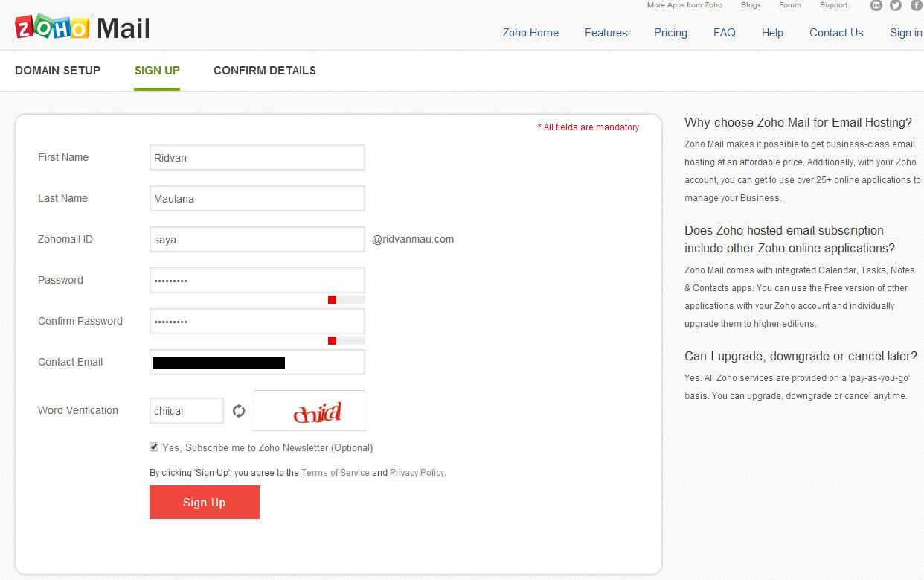Submit the form with the Sign Up button
The width and height of the screenshot is (924, 580).
tap(205, 503)
